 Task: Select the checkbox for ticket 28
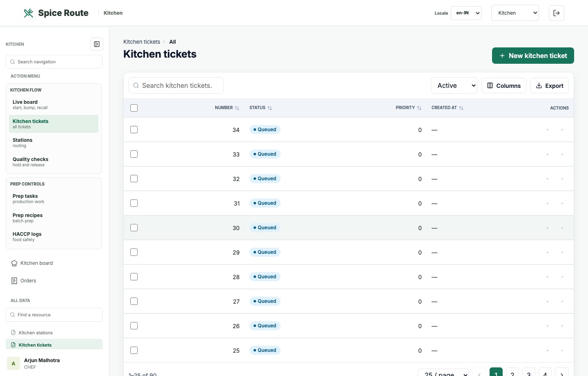coord(134,277)
